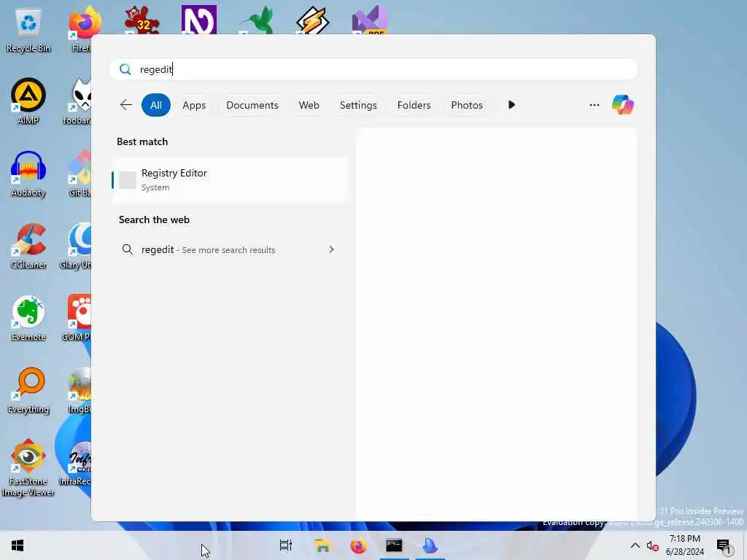Viewport: 747px width, 560px height.
Task: Open the InfraRecorder desktop shortcut
Action: click(75, 463)
